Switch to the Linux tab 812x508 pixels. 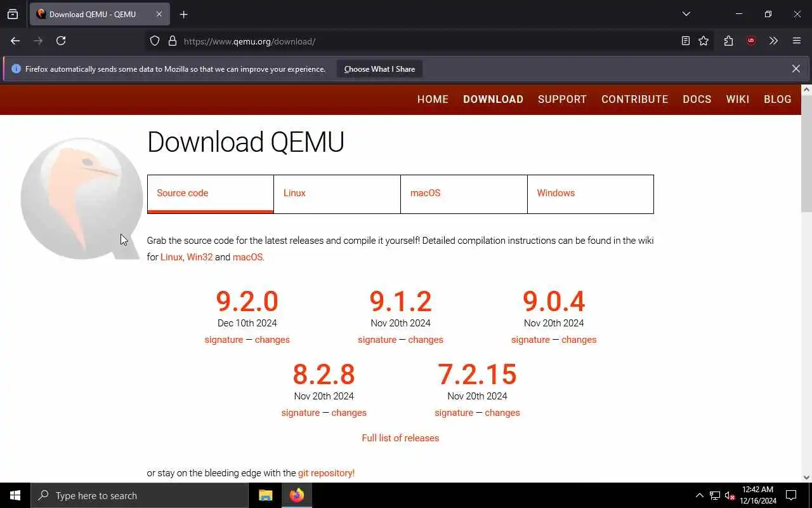337,194
